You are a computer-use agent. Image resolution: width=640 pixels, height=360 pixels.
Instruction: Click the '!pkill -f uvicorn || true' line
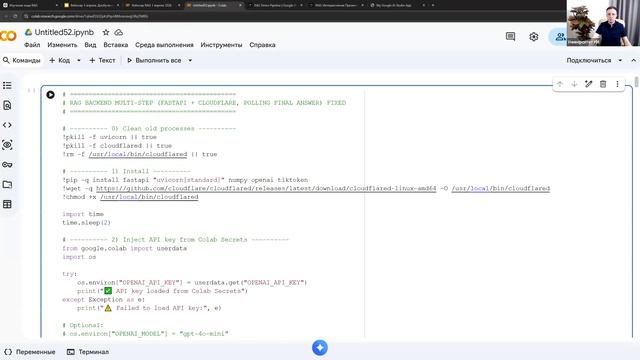109,137
